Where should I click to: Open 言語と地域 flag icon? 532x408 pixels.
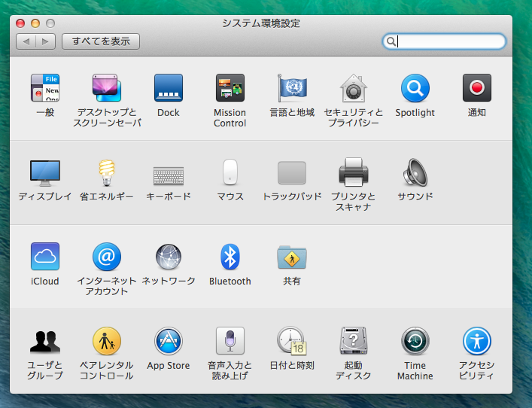click(292, 88)
